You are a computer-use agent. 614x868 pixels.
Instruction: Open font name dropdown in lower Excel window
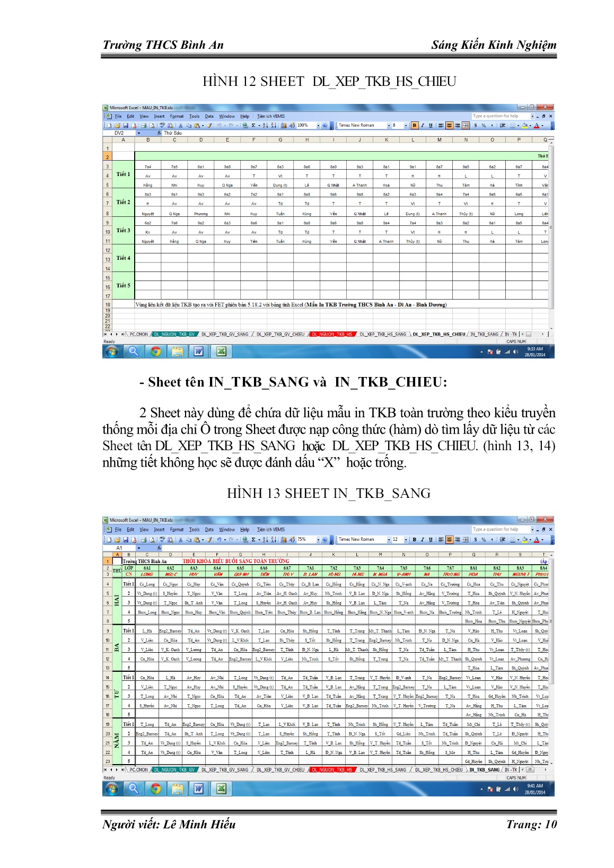point(389,539)
